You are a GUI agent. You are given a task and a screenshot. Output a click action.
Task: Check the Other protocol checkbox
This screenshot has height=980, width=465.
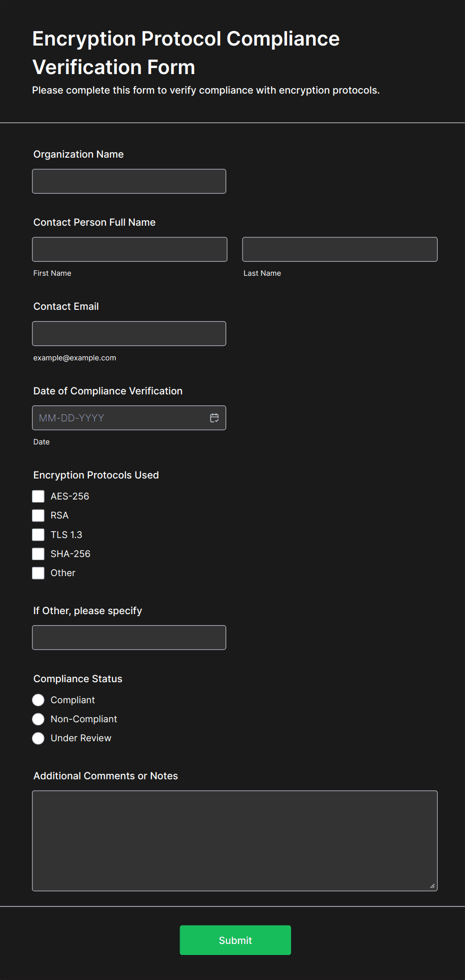pos(38,573)
